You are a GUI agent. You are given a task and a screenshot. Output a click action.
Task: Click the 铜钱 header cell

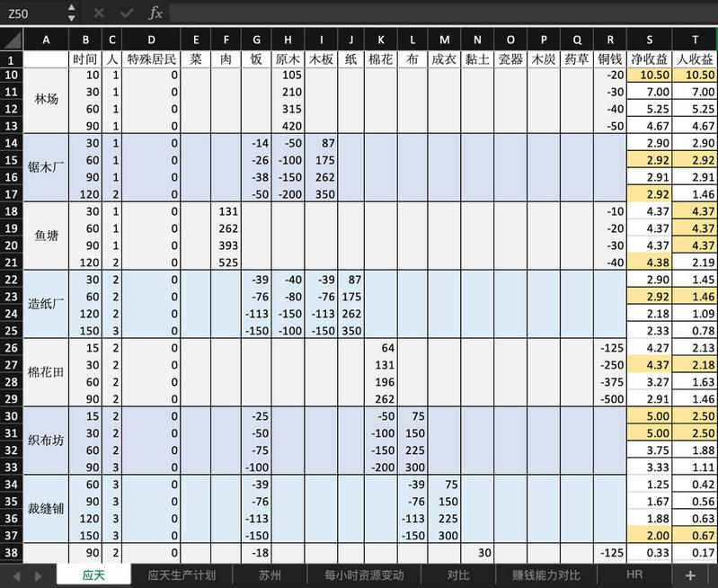point(610,59)
